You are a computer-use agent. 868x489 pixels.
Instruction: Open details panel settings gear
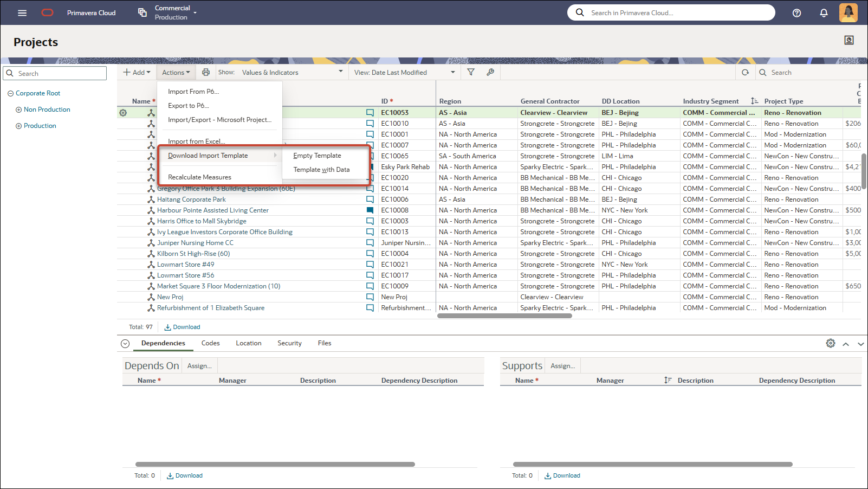click(831, 343)
